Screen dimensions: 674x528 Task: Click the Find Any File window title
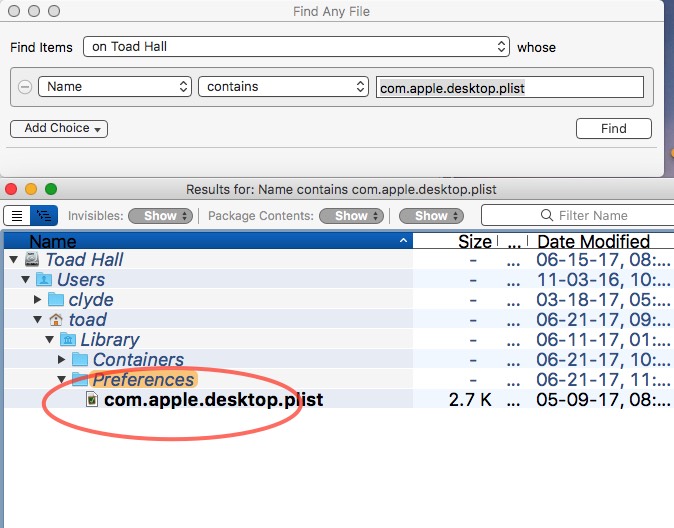click(x=331, y=12)
